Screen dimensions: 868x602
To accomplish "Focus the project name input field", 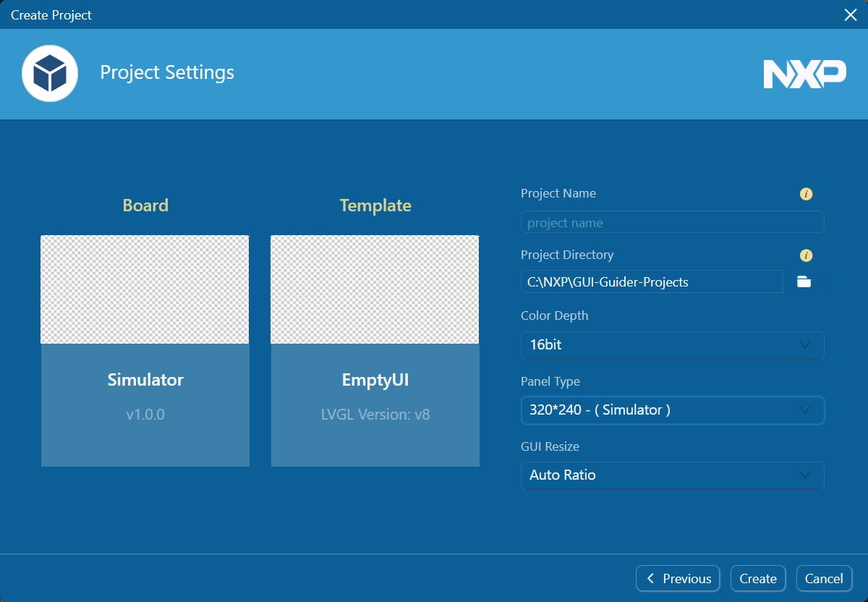I will click(x=672, y=223).
